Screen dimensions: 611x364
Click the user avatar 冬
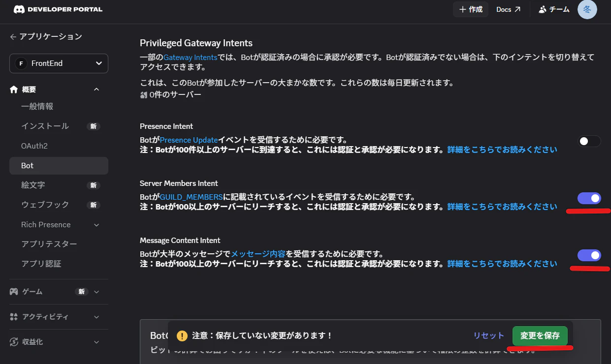(x=587, y=9)
